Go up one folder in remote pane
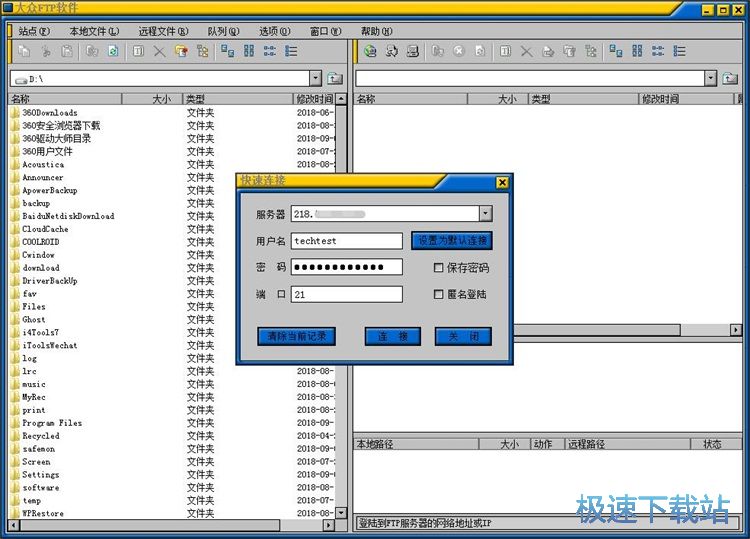 730,78
